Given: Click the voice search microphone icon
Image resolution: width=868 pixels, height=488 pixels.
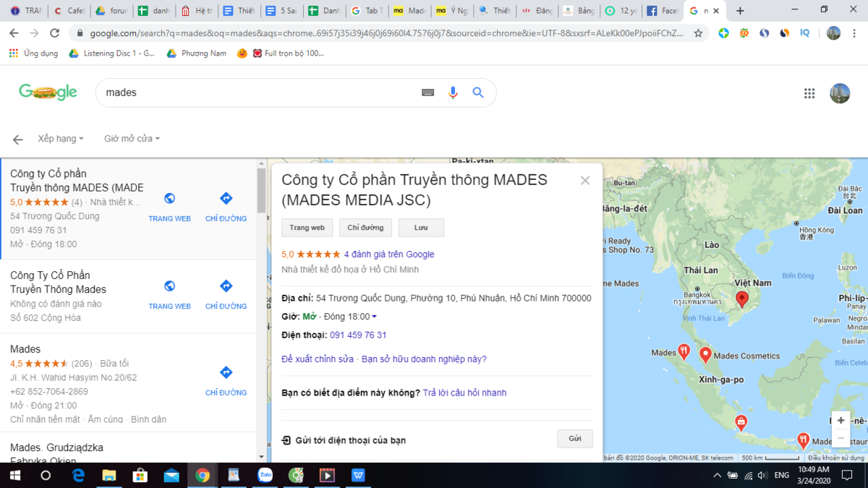Looking at the screenshot, I should pyautogui.click(x=453, y=93).
